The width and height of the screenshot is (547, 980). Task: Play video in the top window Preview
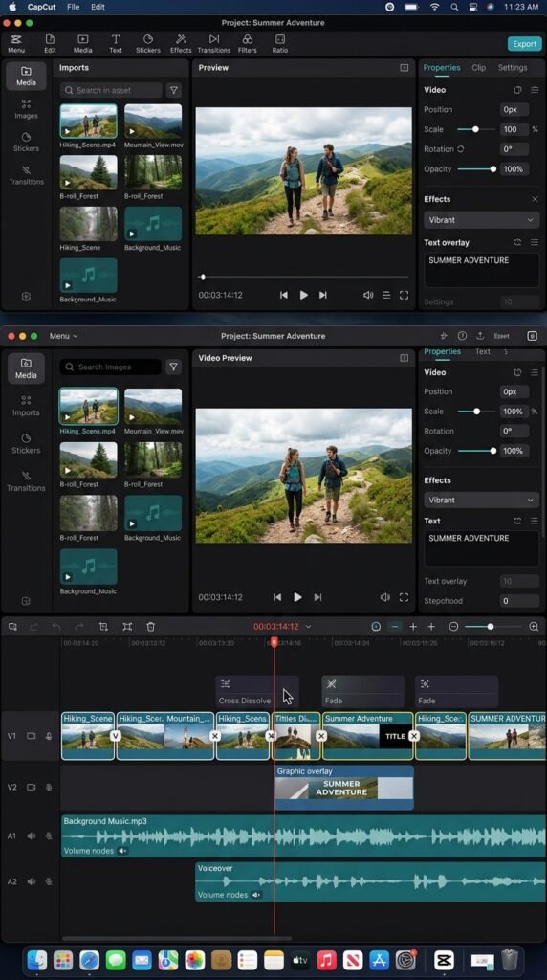pos(303,295)
